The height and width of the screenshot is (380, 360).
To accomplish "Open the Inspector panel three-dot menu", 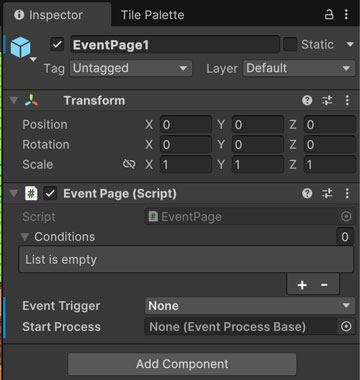I will [346, 15].
